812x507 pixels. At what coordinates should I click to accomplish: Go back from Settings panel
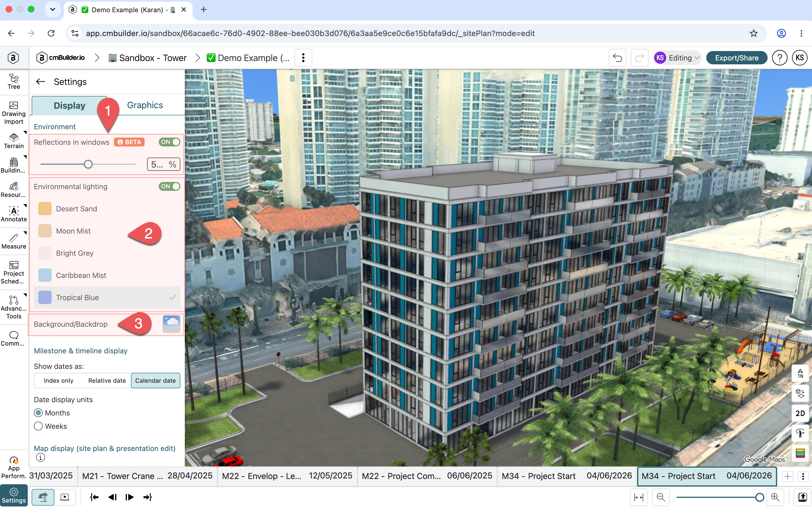tap(41, 82)
